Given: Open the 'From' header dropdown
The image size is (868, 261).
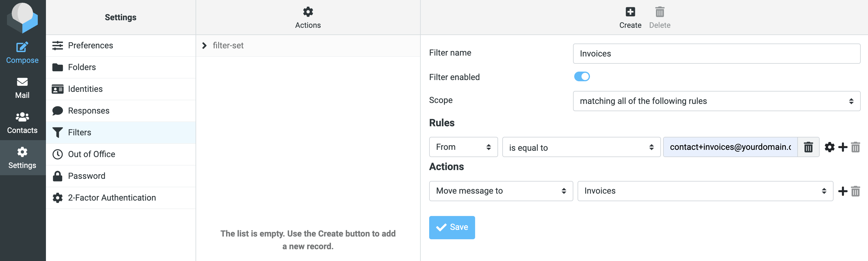Looking at the screenshot, I should click(463, 147).
